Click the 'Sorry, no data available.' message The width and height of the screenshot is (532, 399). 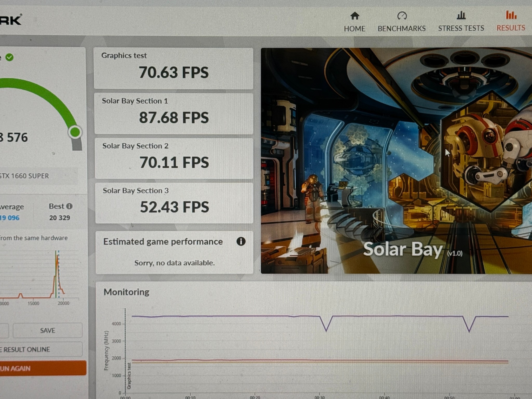coord(175,263)
